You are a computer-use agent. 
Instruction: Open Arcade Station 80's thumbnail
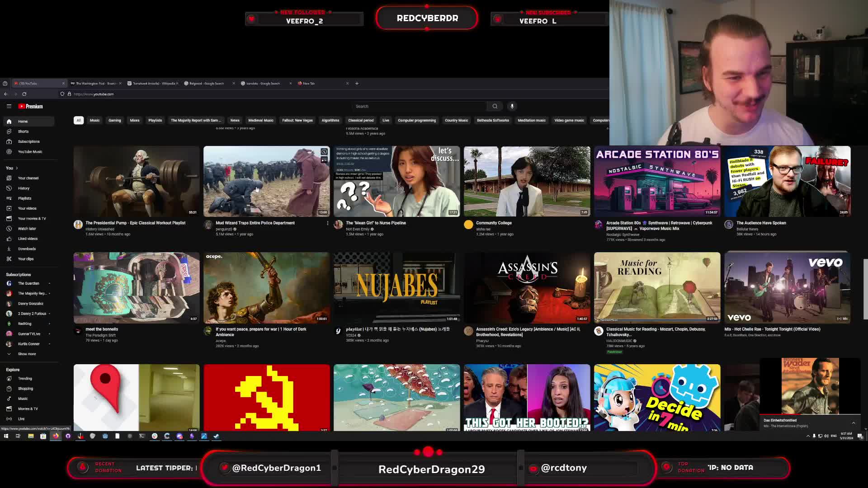[657, 181]
